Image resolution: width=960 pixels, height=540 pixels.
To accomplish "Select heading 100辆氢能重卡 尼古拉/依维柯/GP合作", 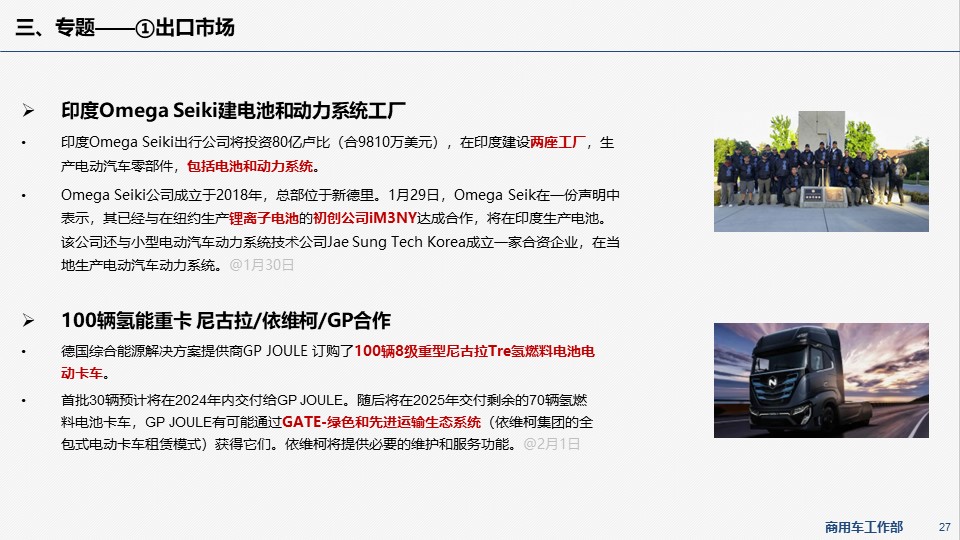I will [226, 320].
